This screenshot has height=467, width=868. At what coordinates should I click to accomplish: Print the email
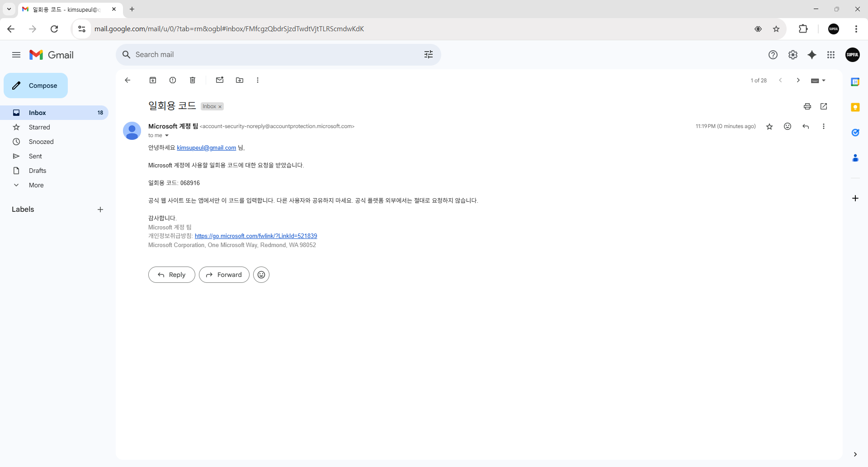pyautogui.click(x=807, y=106)
